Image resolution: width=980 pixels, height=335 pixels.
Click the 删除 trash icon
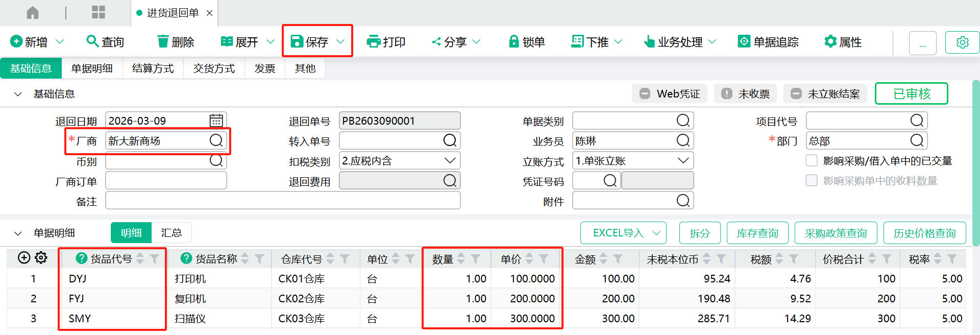[163, 41]
